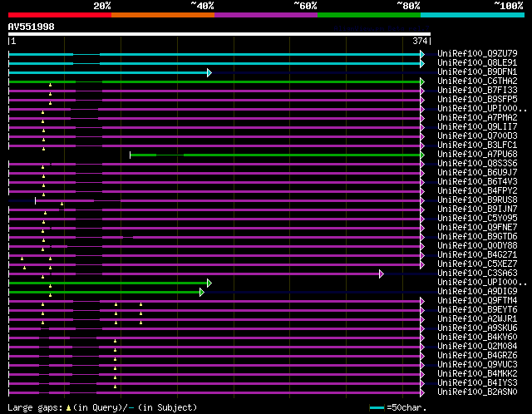
Task: Click green arrowhead ending the A9DIG9 alignment
Action: (x=202, y=292)
